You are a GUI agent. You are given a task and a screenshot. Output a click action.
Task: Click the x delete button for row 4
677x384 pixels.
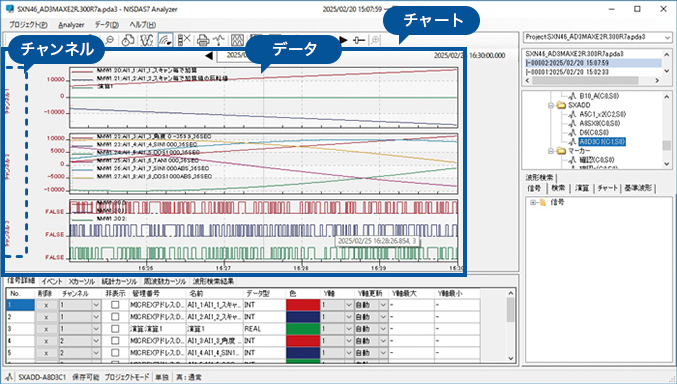46,341
